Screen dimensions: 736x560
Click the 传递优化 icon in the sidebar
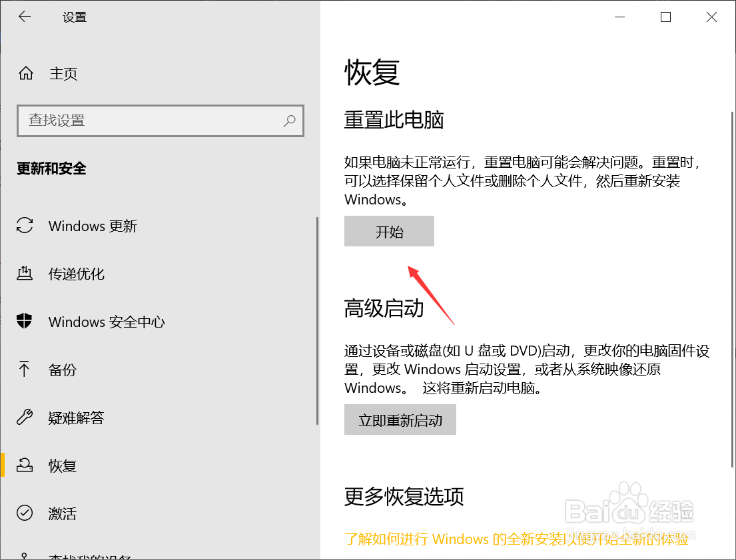tap(24, 274)
